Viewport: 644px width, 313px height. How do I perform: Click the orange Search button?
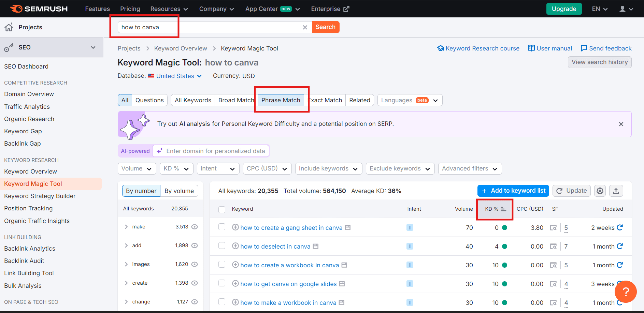tap(326, 27)
